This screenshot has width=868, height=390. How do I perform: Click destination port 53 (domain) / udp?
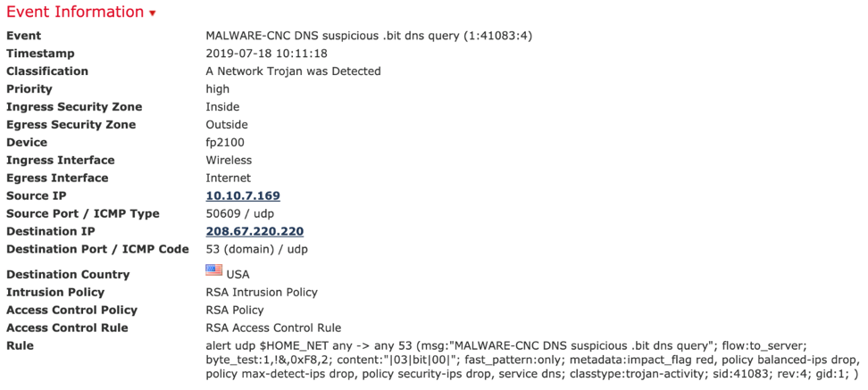point(256,250)
